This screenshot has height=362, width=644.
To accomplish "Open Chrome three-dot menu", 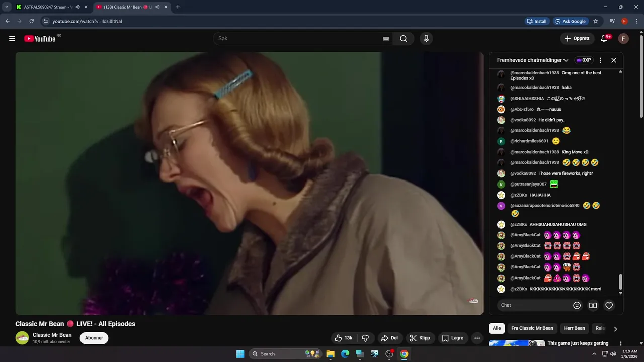I will pos(636,21).
